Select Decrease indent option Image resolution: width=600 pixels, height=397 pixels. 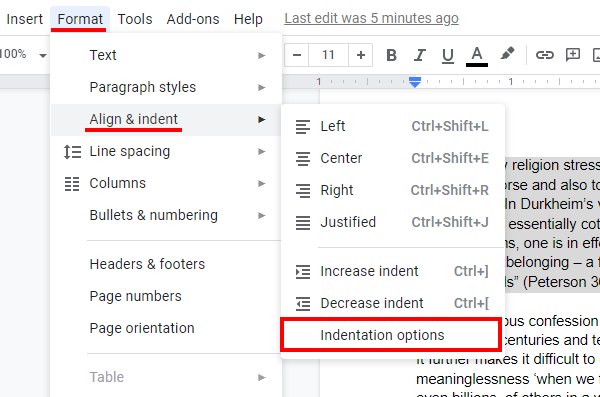click(392, 303)
